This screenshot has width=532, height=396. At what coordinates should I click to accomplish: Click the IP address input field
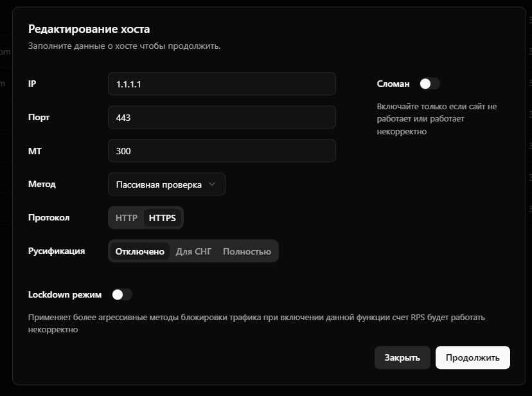(222, 84)
